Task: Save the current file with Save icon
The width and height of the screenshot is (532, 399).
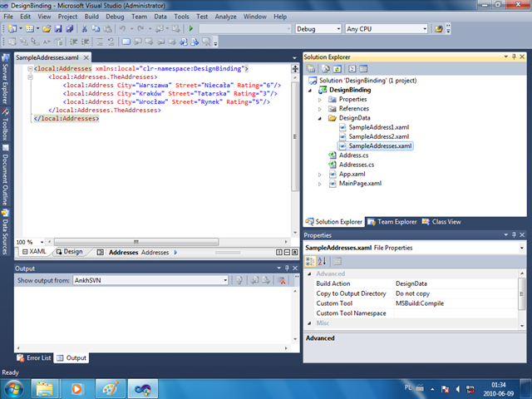Action: pos(58,29)
